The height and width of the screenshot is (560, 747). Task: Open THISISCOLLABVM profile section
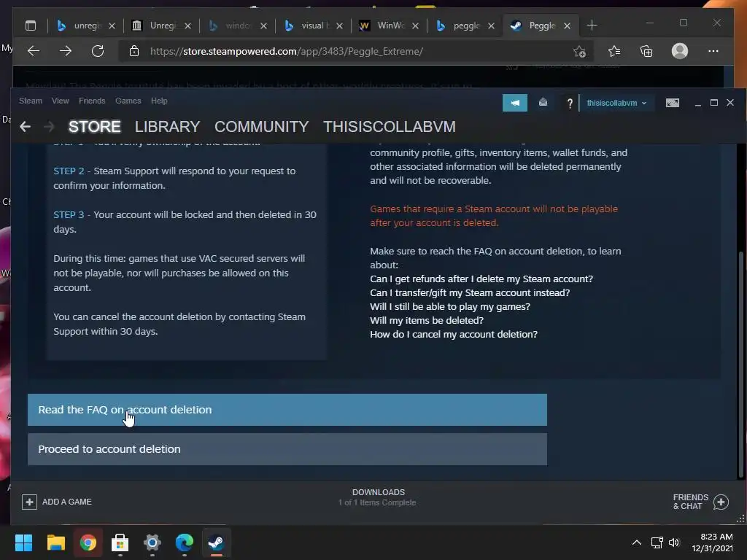[x=390, y=127]
